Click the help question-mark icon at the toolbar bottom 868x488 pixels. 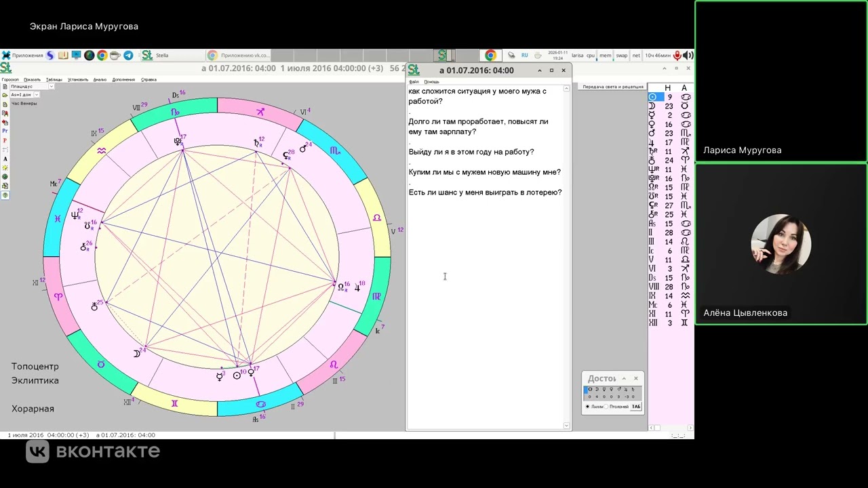(x=5, y=195)
